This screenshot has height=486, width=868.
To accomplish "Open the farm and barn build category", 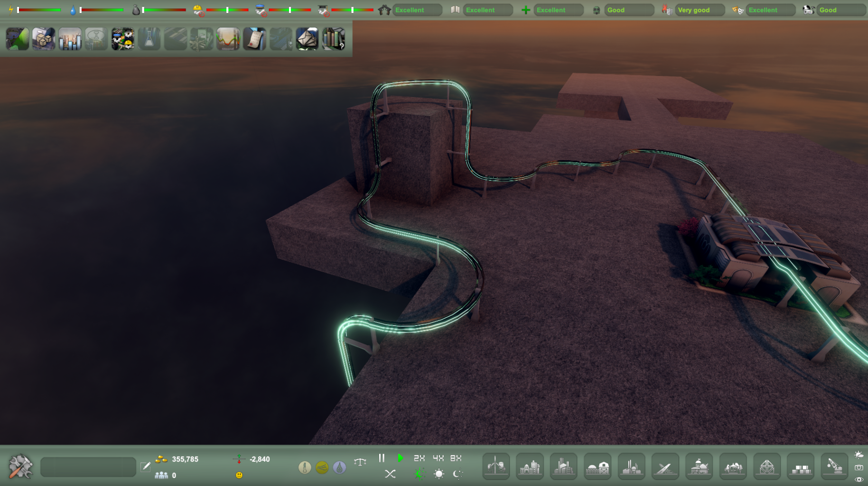I will click(597, 467).
